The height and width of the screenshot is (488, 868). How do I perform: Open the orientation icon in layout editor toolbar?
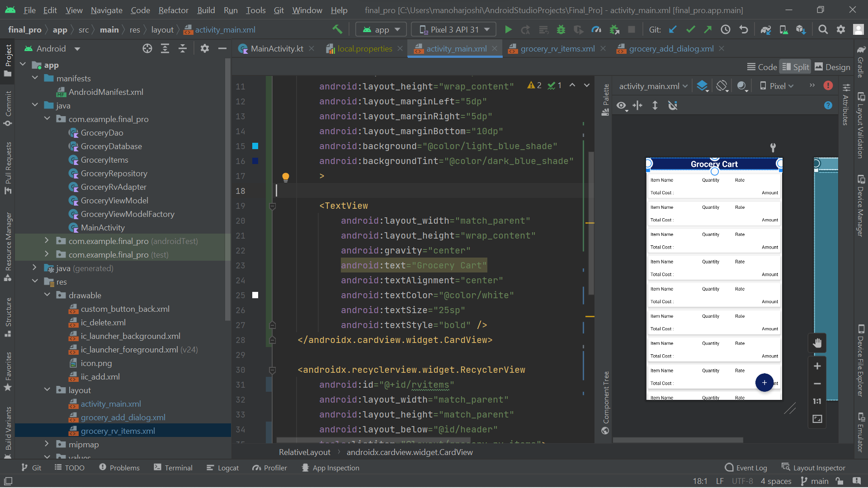722,85
